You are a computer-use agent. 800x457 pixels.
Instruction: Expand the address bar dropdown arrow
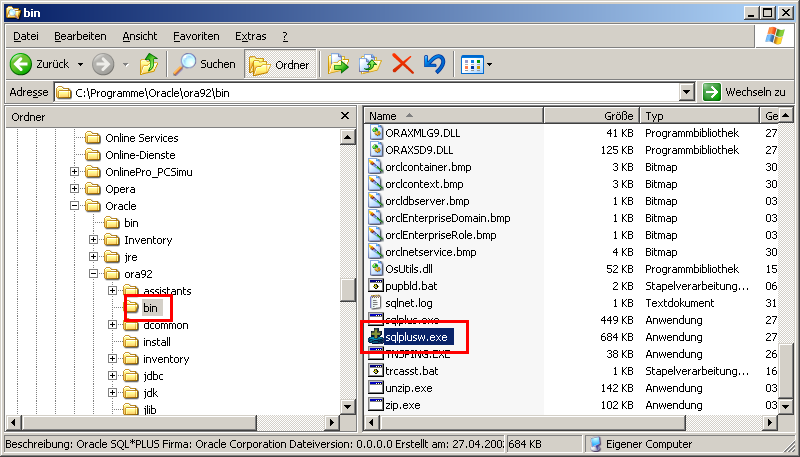(686, 92)
